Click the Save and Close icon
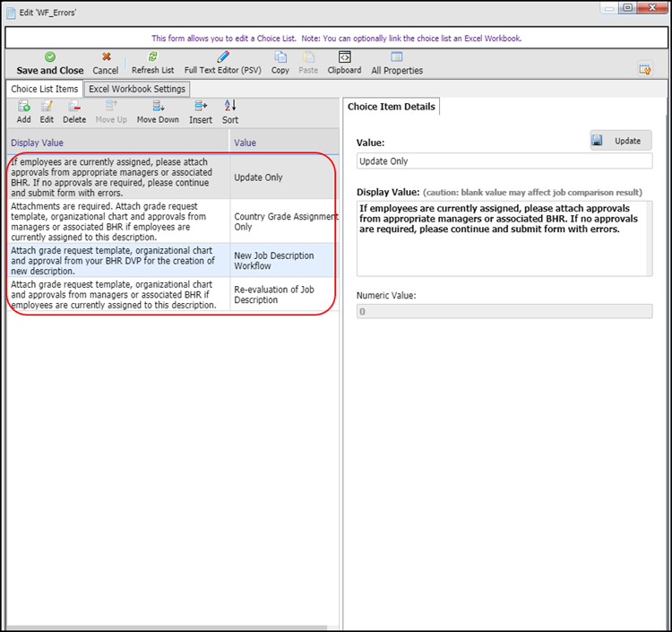Screen dimensions: 672x632 pyautogui.click(x=50, y=57)
